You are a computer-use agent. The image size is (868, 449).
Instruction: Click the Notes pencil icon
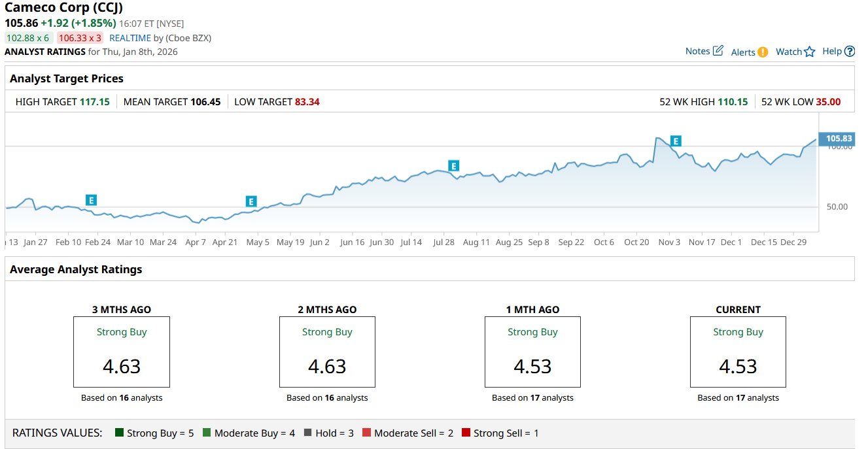[x=718, y=51]
